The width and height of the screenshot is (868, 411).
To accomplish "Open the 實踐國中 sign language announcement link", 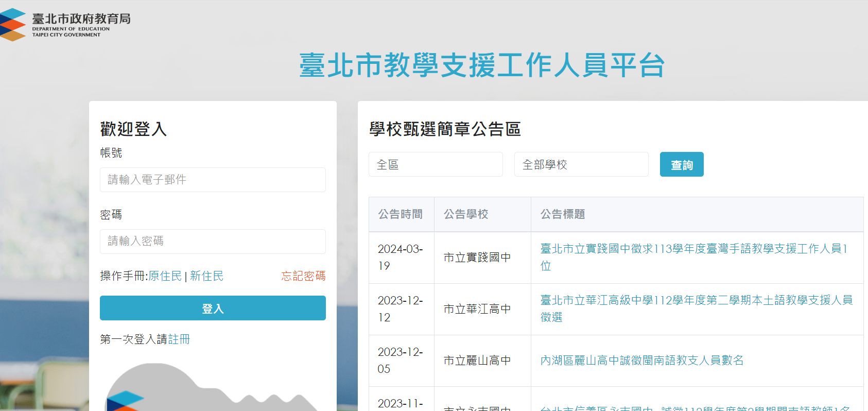I will pos(693,257).
